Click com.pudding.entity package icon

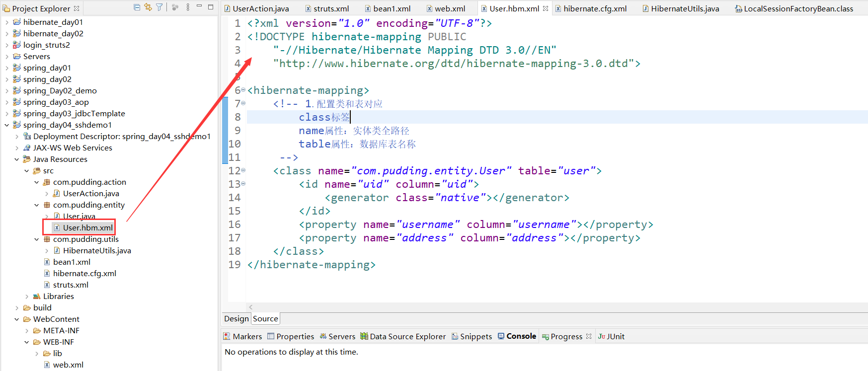click(x=47, y=205)
